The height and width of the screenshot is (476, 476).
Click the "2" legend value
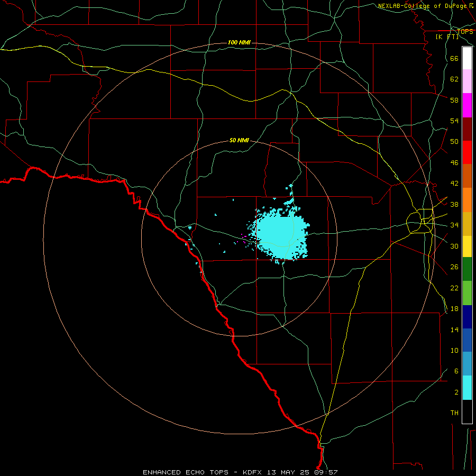pos(456,392)
